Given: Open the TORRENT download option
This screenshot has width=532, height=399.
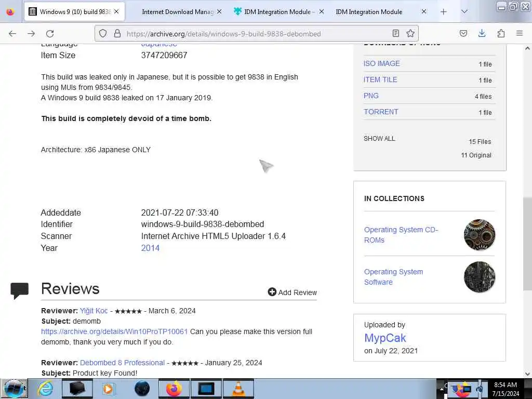Looking at the screenshot, I should pos(381,112).
